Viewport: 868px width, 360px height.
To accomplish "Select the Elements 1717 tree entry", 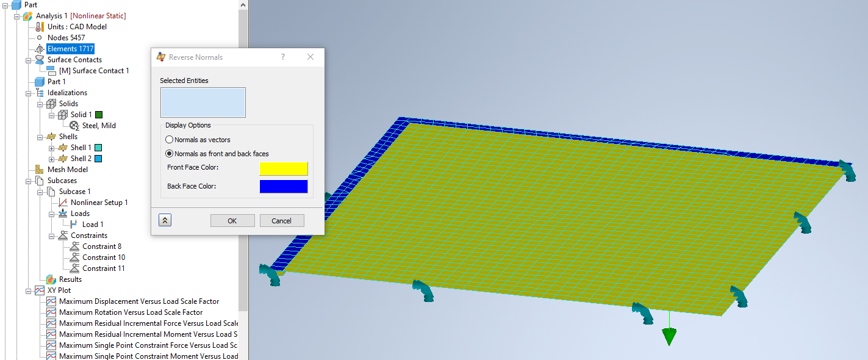I will [x=71, y=49].
